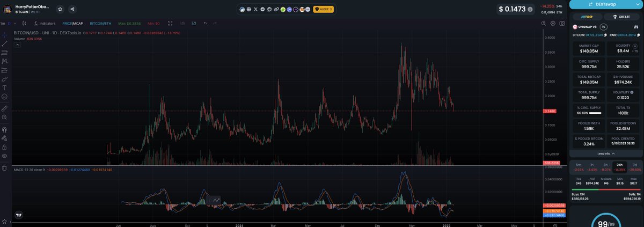Image resolution: width=644 pixels, height=227 pixels.
Task: Click the quick search icon above the chart
Action: point(543,24)
